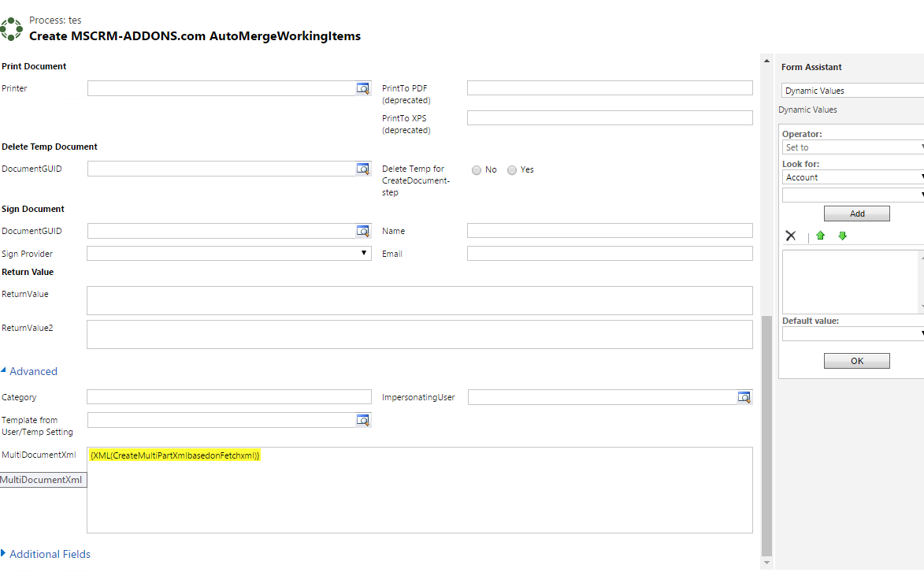This screenshot has width=924, height=576.
Task: Click the Add button
Action: pyautogui.click(x=857, y=214)
